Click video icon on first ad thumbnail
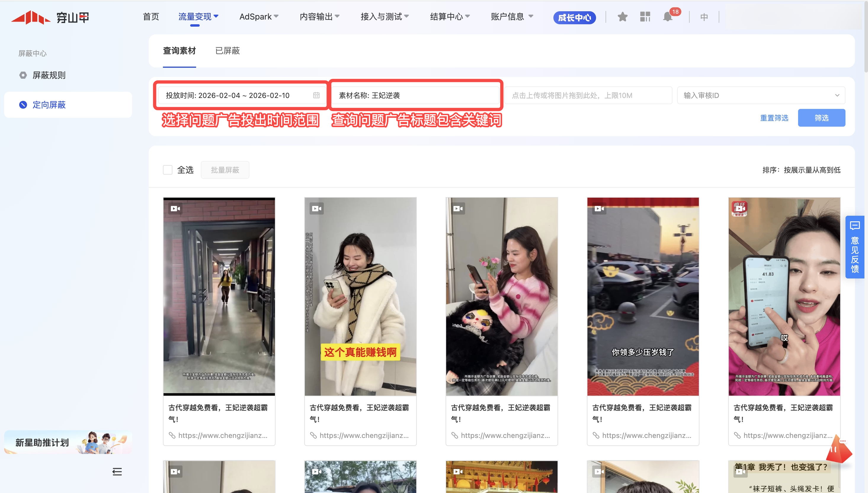 tap(175, 209)
